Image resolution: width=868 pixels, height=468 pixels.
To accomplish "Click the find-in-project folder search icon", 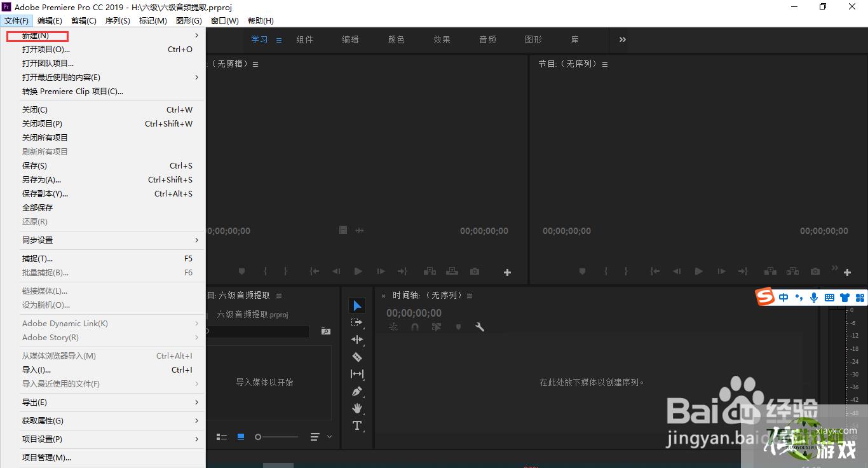I will 325,331.
